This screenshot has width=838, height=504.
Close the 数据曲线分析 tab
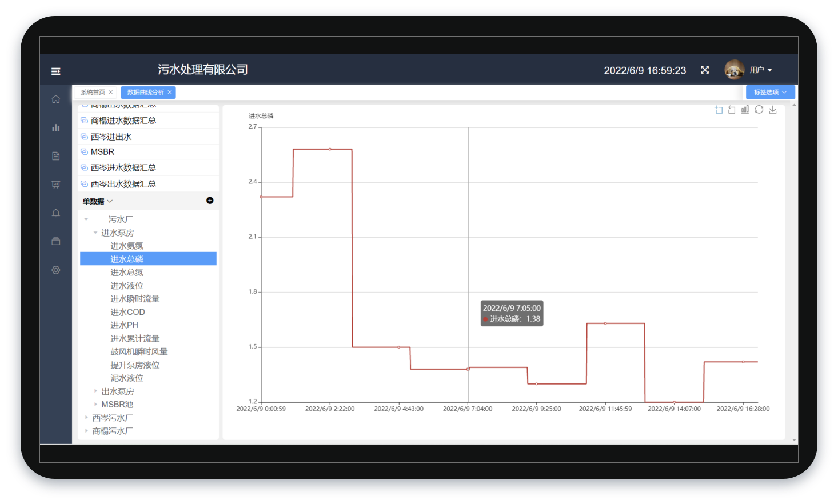point(170,92)
